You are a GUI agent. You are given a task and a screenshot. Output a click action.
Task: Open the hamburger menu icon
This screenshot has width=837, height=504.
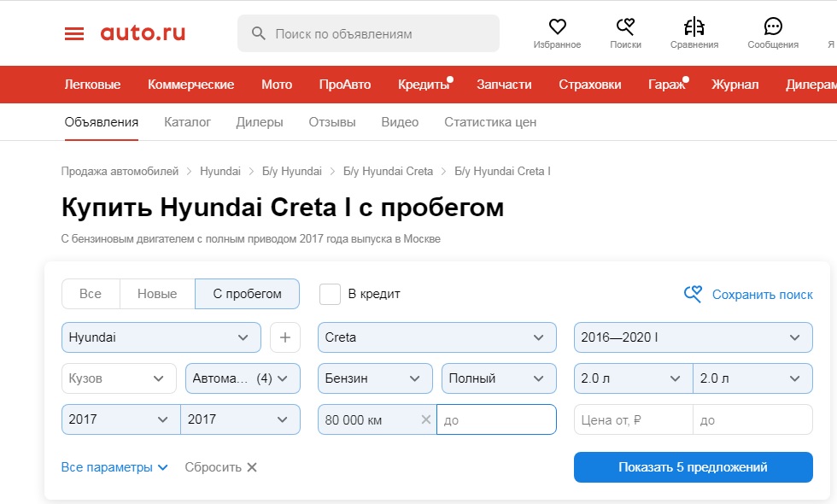74,33
